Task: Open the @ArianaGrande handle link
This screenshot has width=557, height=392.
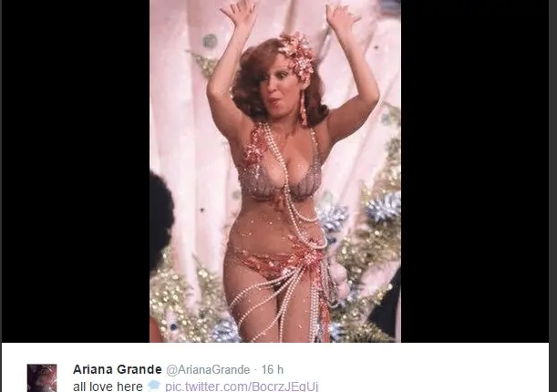Action: point(208,370)
